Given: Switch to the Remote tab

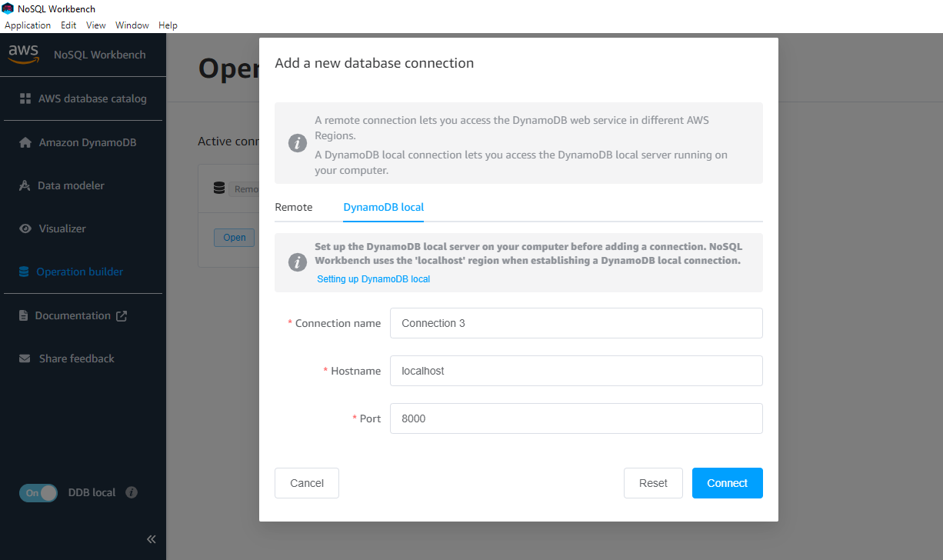Looking at the screenshot, I should 293,207.
